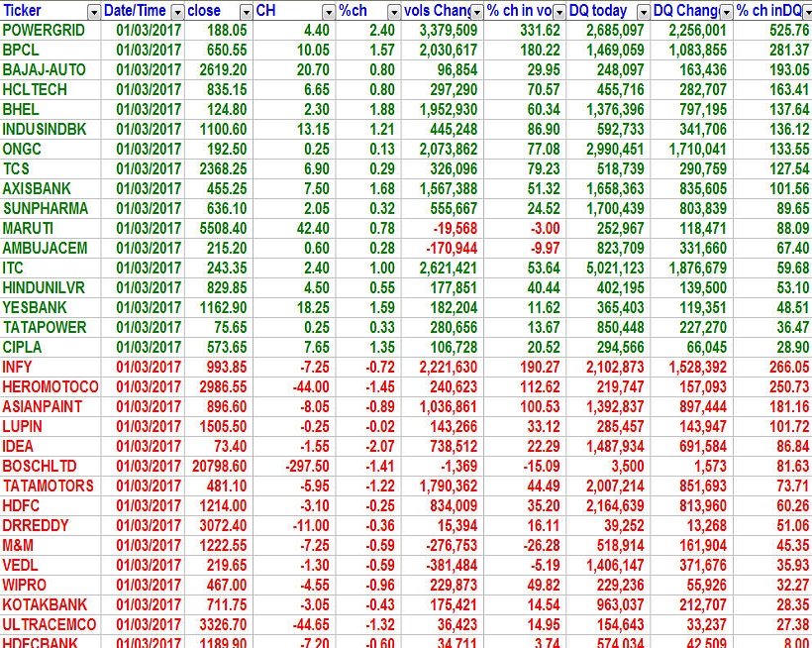812x648 pixels.
Task: Open the DQ Change column filter dropdown
Action: (x=727, y=12)
